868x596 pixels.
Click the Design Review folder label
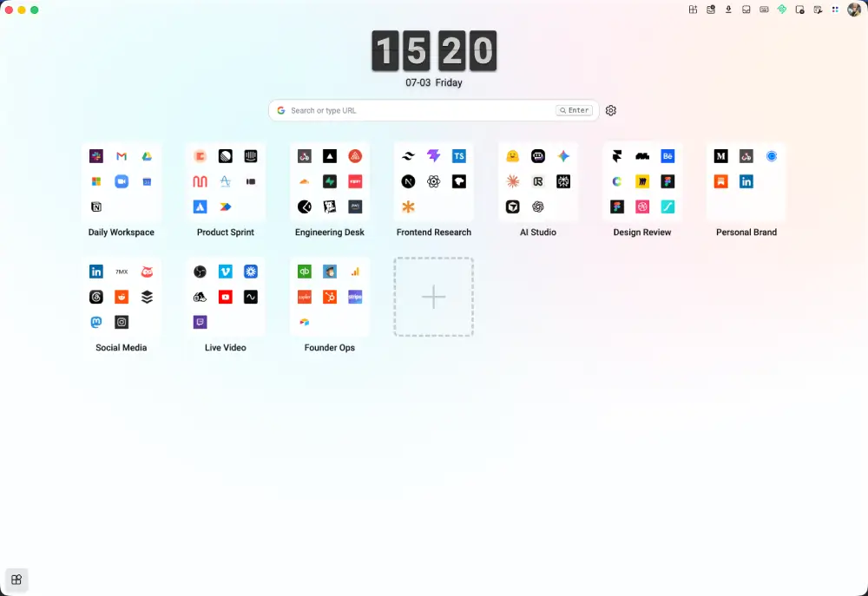642,233
